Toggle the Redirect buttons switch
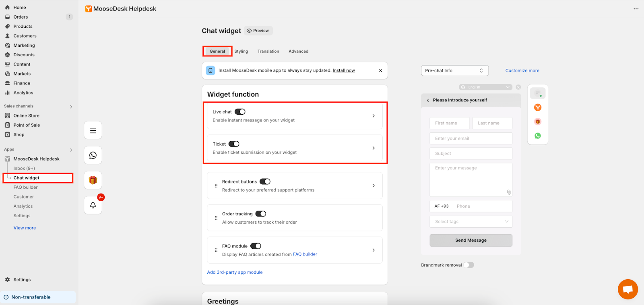The image size is (644, 305). (x=265, y=181)
